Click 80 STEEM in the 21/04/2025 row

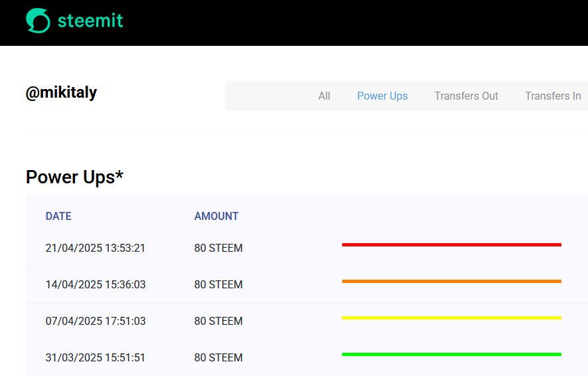tap(218, 248)
